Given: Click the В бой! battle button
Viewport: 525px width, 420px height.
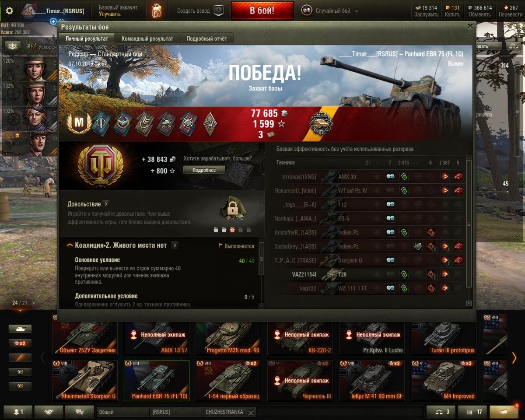Looking at the screenshot, I should tap(262, 11).
